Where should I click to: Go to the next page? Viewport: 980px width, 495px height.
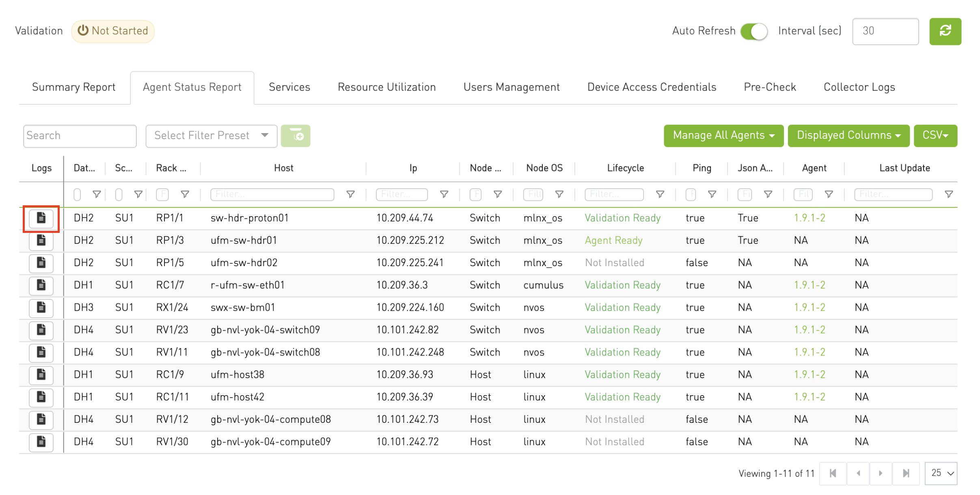click(x=881, y=473)
